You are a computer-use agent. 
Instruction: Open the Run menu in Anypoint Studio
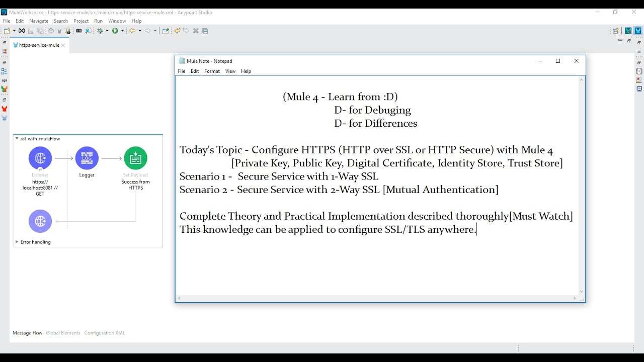(98, 21)
